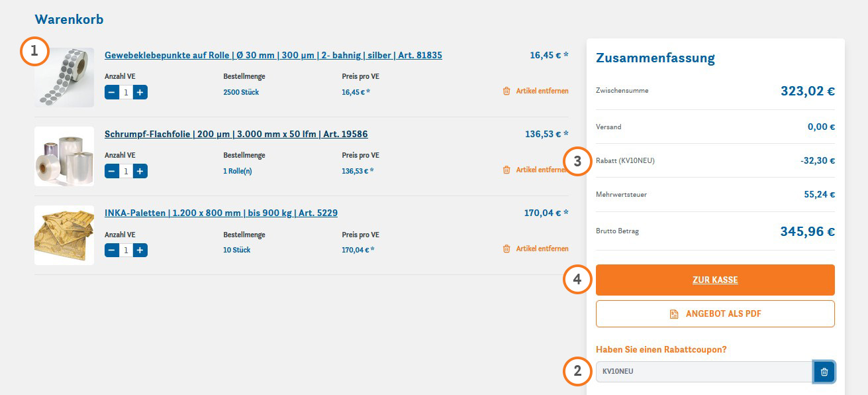This screenshot has height=395, width=868.
Task: Increase quantity of Schrumpf-Flachfolie item
Action: point(140,171)
